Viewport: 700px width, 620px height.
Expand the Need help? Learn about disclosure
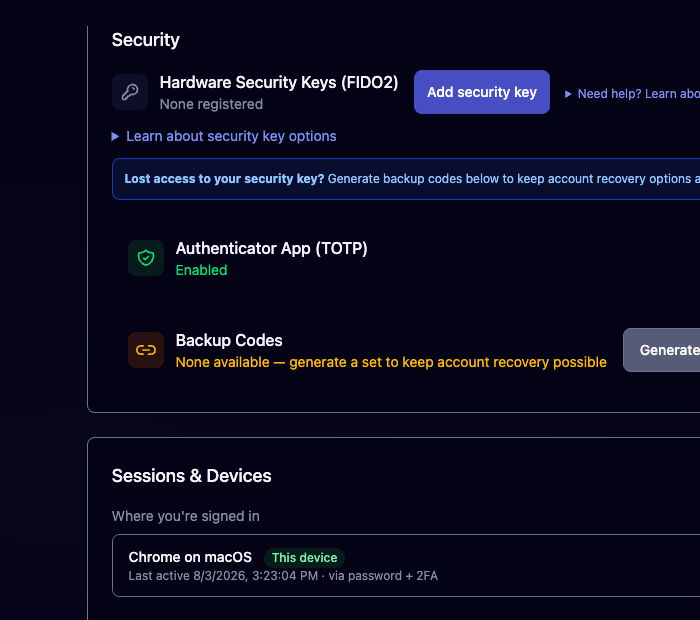pos(632,94)
